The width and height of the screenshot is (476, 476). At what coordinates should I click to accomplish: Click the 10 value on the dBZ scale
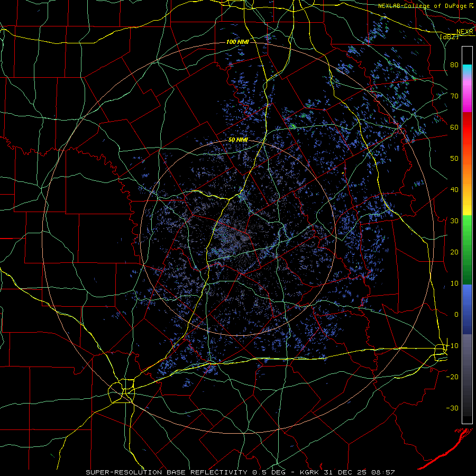click(454, 283)
